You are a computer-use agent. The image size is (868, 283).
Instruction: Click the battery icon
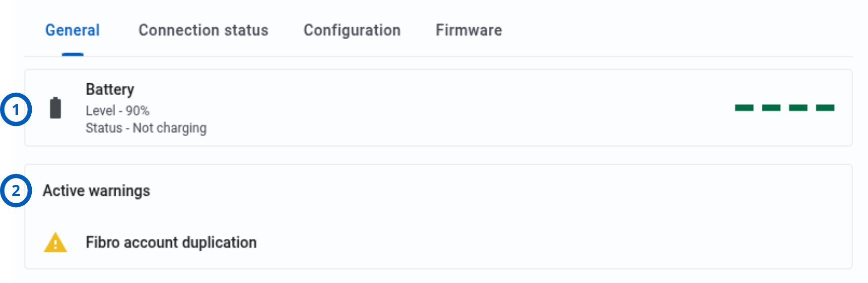(x=56, y=108)
